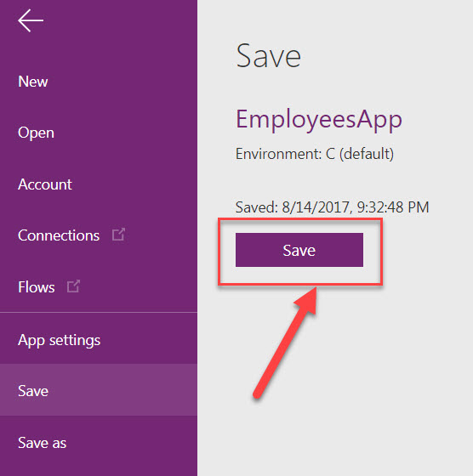Open the Flows menu item
The width and height of the screenshot is (473, 476).
[37, 287]
